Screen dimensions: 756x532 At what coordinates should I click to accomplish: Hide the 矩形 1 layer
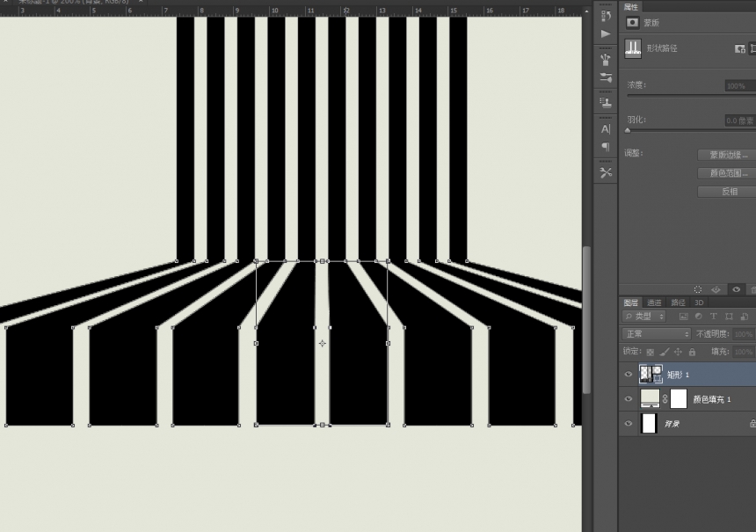click(x=629, y=375)
